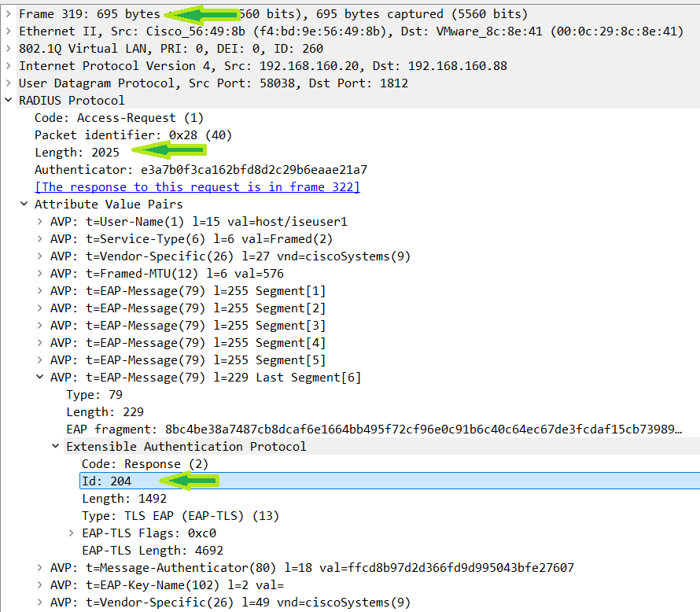Select the RADIUS Protocol header text
The width and height of the screenshot is (700, 612).
[x=72, y=101]
